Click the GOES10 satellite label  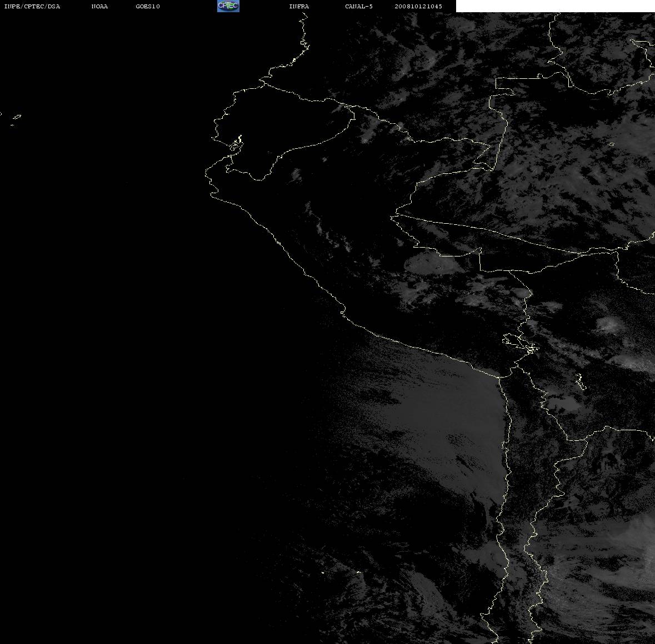click(148, 6)
